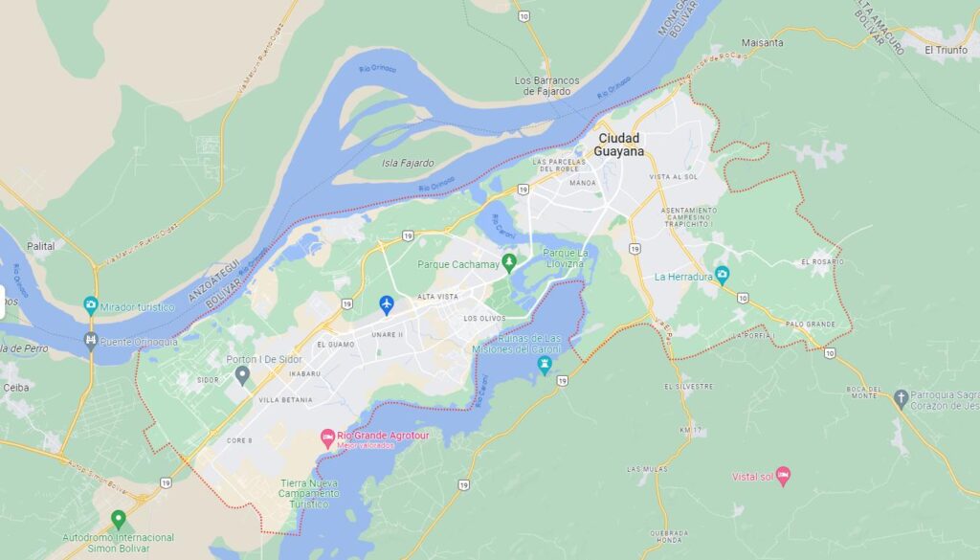
Task: Click the Autodromo Internacional green location pin
Action: (118, 520)
